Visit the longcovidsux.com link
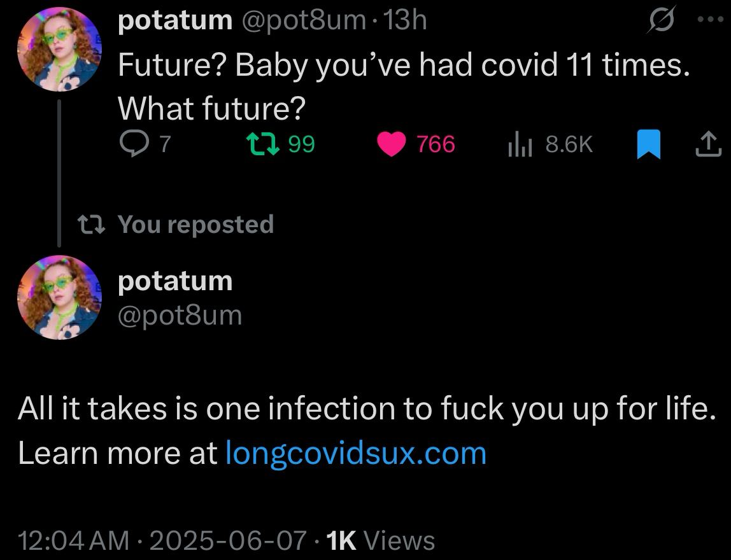 click(357, 453)
